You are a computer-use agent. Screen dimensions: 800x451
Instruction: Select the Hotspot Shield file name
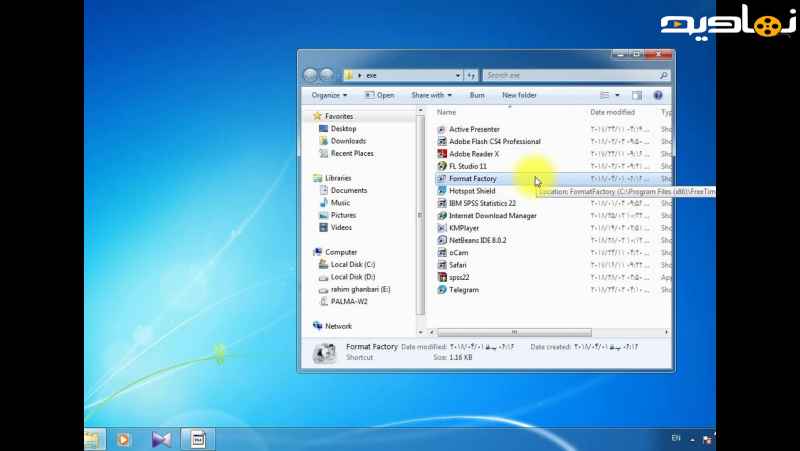click(x=472, y=191)
